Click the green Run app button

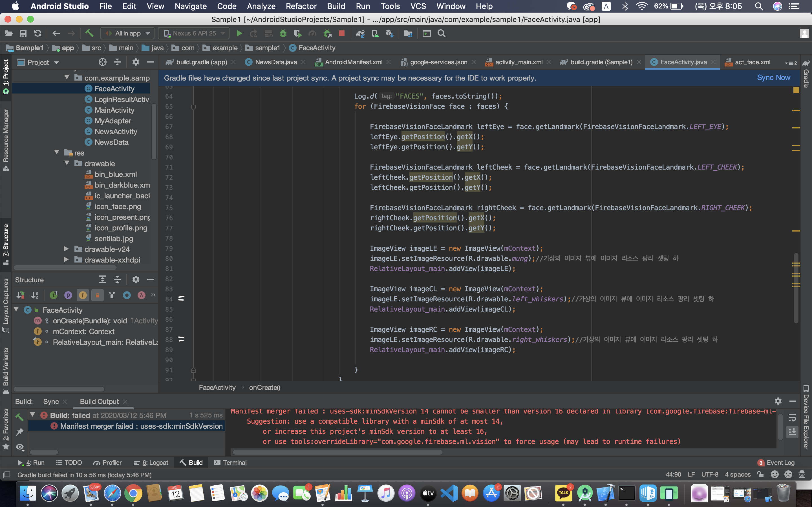pyautogui.click(x=239, y=33)
